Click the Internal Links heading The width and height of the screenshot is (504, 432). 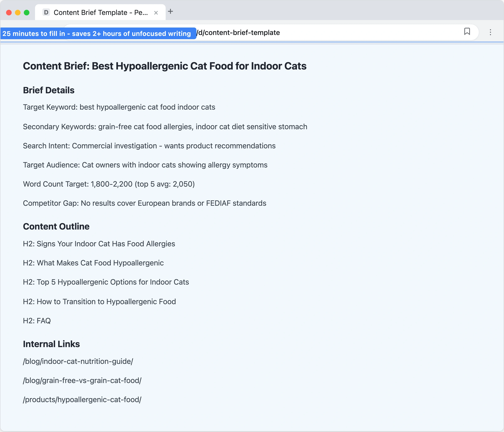[x=51, y=344]
